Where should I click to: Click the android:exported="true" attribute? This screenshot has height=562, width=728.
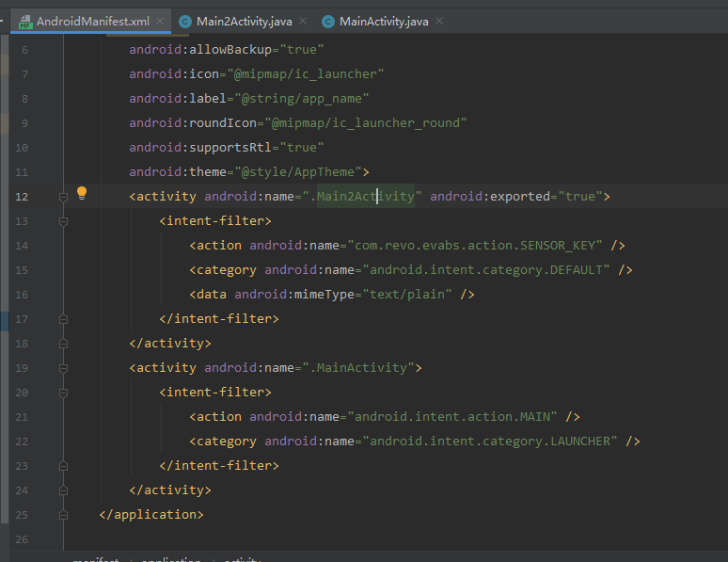pos(516,196)
